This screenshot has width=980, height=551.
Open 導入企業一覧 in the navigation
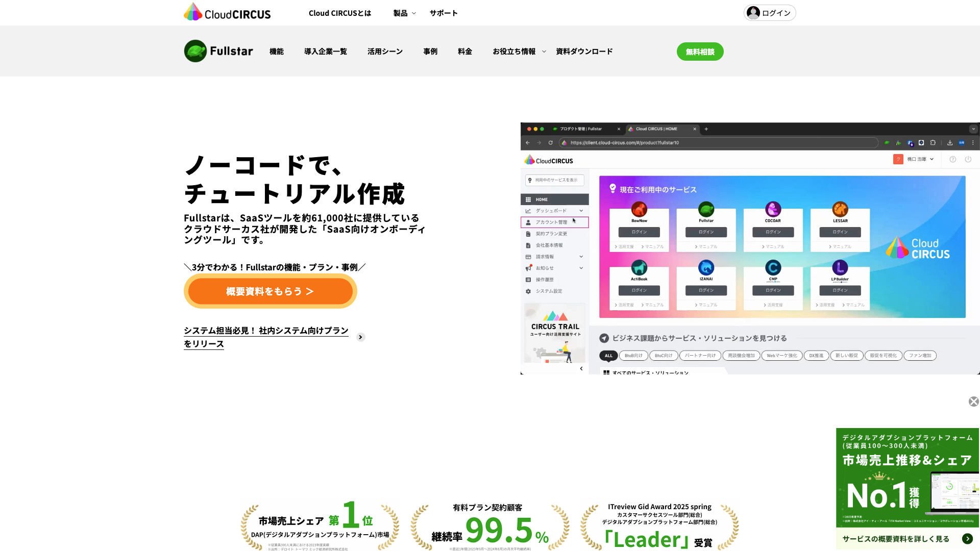[x=325, y=52]
